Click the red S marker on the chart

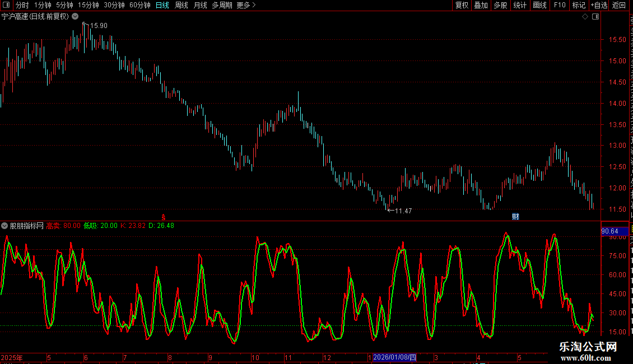pos(164,217)
